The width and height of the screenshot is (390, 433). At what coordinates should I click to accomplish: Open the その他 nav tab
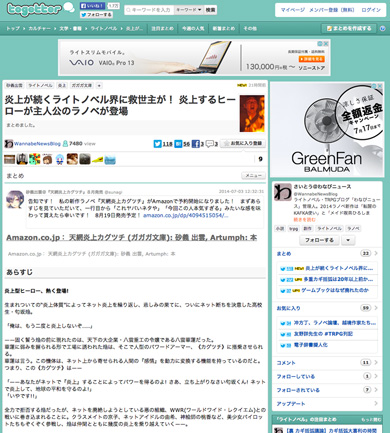250,29
